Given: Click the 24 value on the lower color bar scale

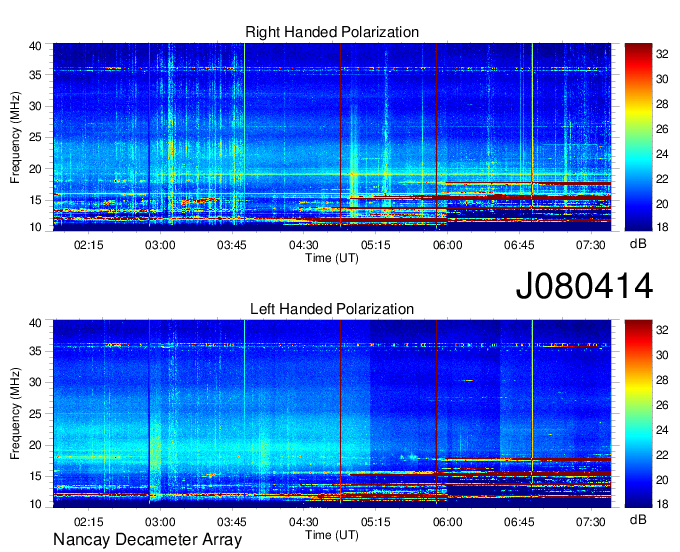Looking at the screenshot, I should pyautogui.click(x=662, y=431).
